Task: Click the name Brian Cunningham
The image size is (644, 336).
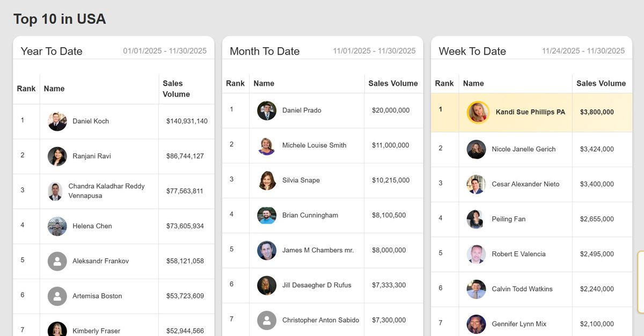Action: click(310, 215)
